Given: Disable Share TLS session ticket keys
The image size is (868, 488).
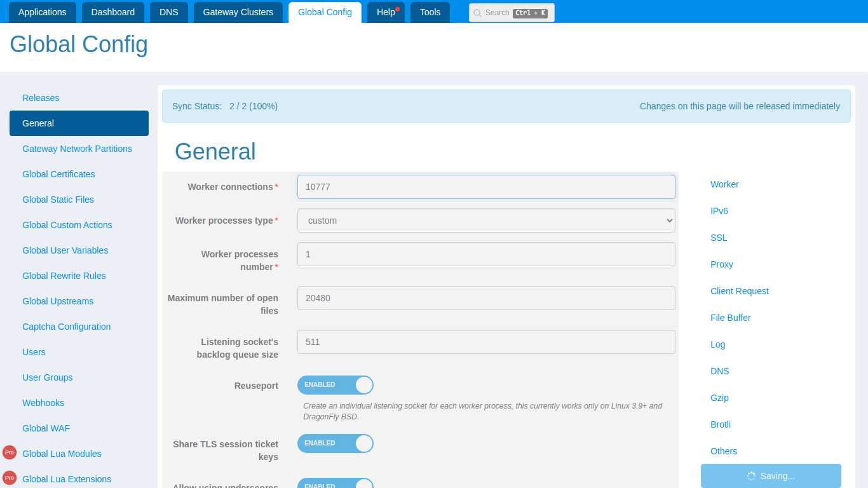Looking at the screenshot, I should pyautogui.click(x=336, y=444).
